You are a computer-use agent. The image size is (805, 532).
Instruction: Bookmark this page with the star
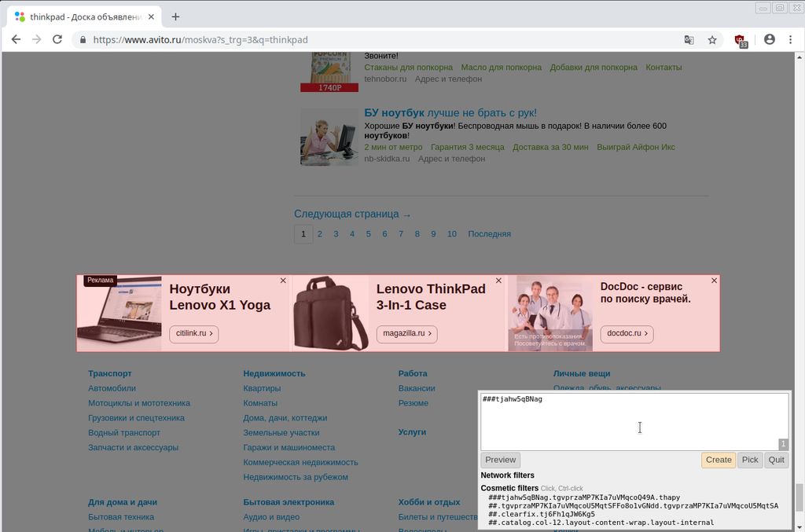[x=712, y=40]
